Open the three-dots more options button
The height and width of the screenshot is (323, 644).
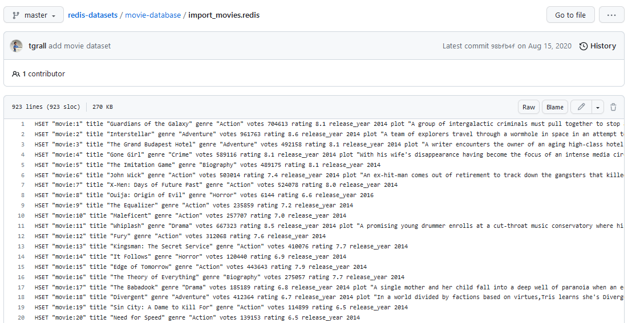click(x=611, y=15)
